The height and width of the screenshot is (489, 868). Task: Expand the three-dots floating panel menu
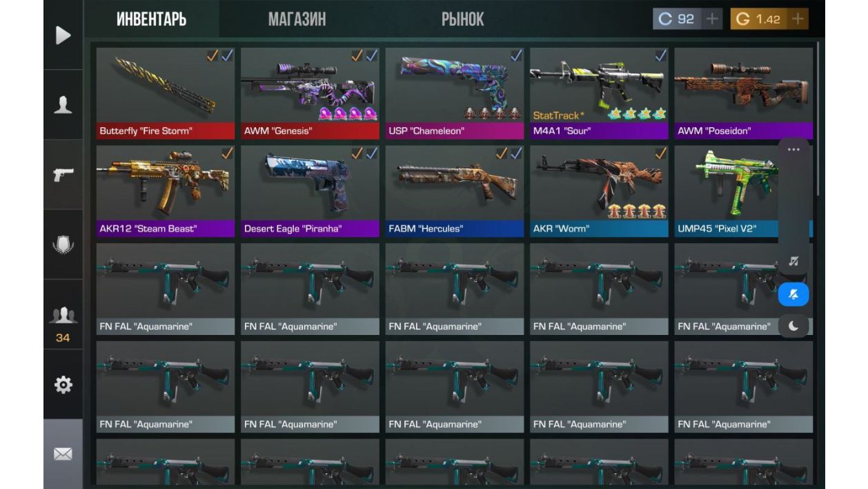[793, 149]
